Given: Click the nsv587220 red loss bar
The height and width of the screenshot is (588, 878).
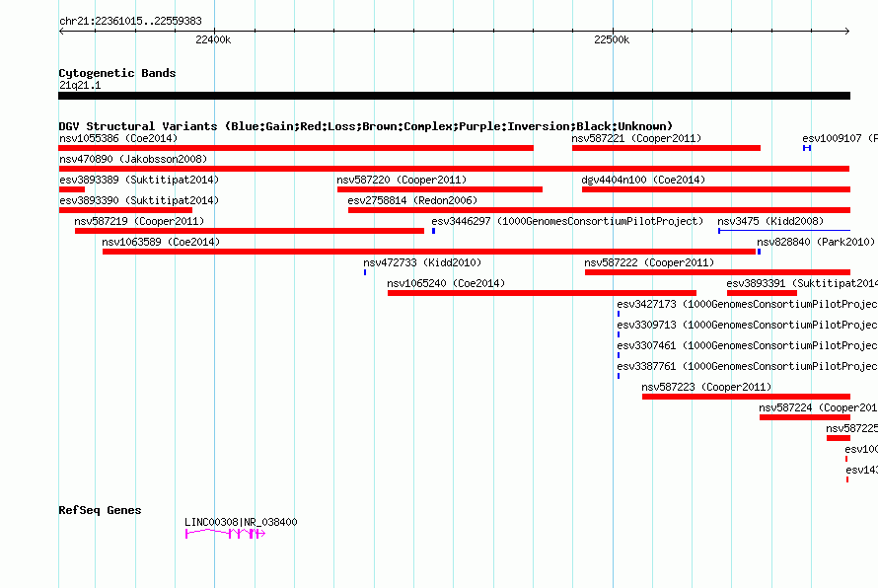Looking at the screenshot, I should point(440,189).
